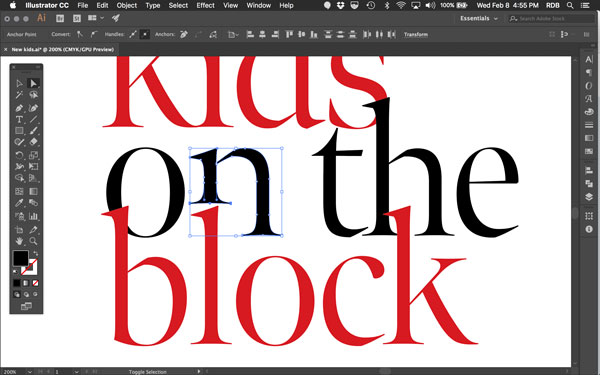Pick the Shaper tool

pyautogui.click(x=19, y=142)
